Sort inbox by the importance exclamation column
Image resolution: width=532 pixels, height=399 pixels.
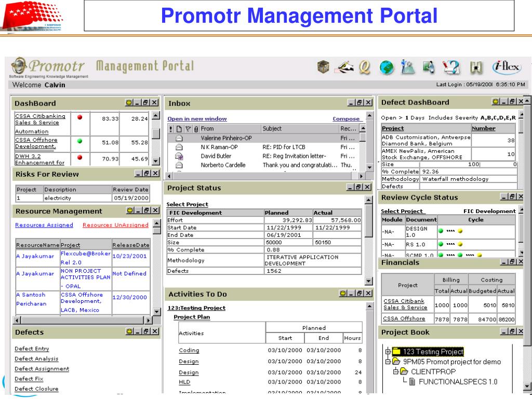170,129
